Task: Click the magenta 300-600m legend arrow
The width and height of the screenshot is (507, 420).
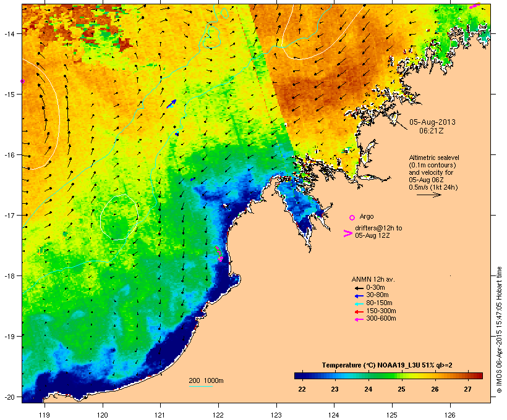Action: point(359,319)
